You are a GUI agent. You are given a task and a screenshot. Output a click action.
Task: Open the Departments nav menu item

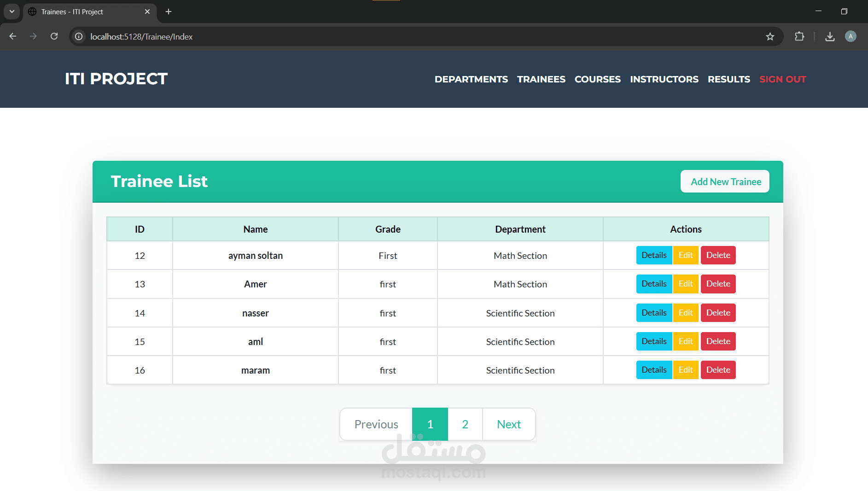pyautogui.click(x=471, y=79)
